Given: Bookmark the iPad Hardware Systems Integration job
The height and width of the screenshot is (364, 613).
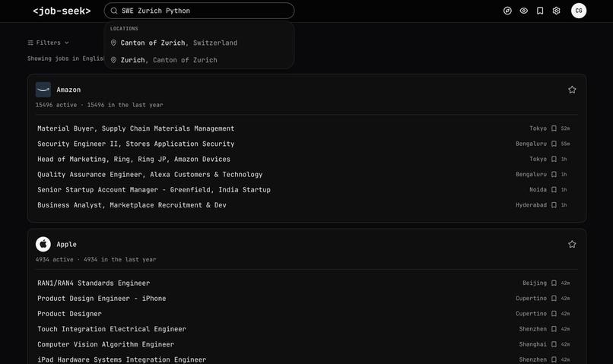Looking at the screenshot, I should (554, 359).
